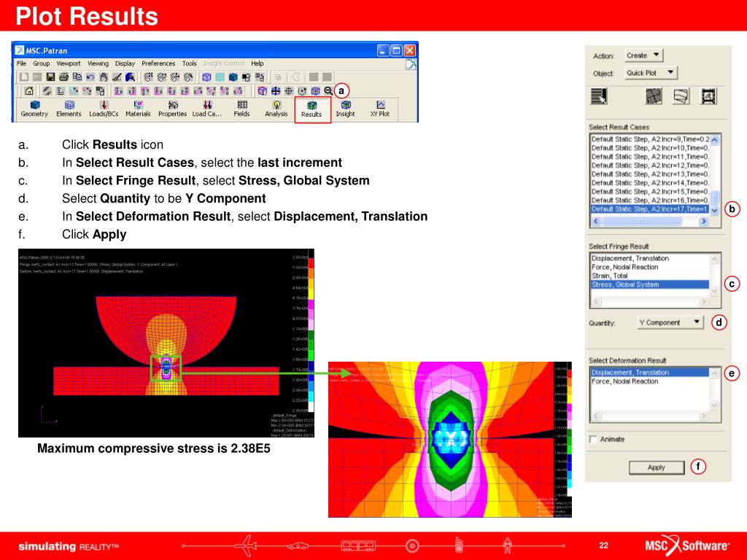Open the Quantity Y Component dropdown
Screen dimensions: 747x560
pos(670,322)
